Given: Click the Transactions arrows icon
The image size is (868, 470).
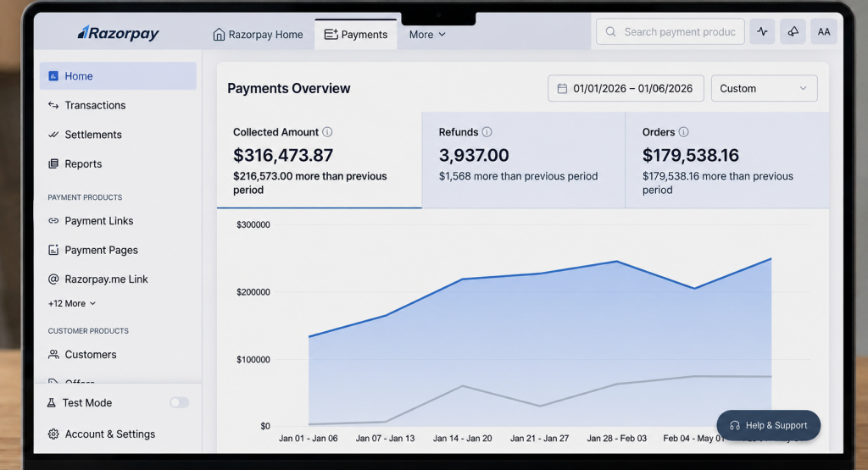Looking at the screenshot, I should (x=53, y=105).
